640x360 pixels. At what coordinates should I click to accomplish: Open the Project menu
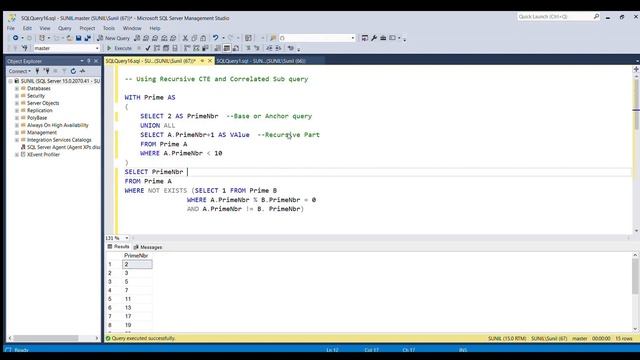click(87, 28)
